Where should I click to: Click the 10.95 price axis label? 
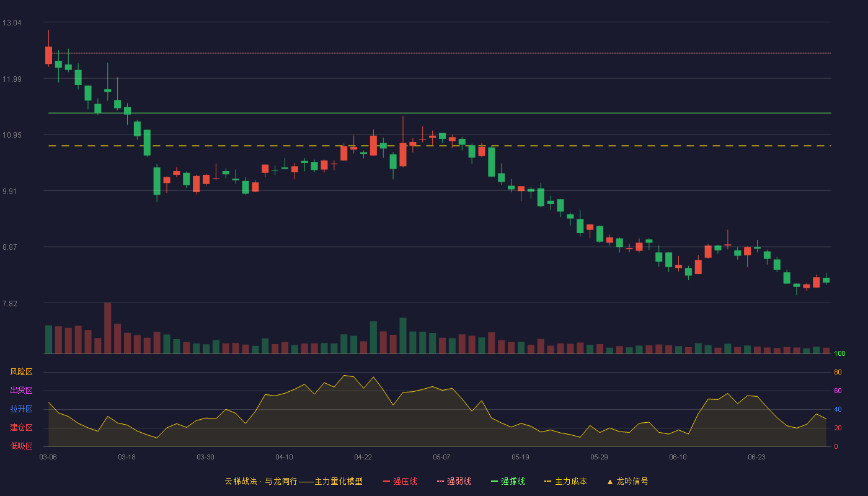[12, 135]
